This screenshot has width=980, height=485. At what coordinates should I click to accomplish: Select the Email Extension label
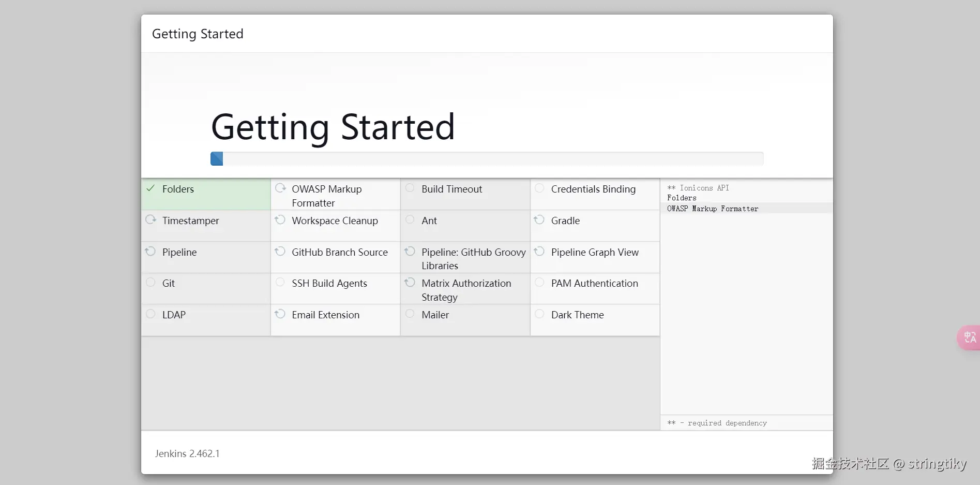coord(325,315)
